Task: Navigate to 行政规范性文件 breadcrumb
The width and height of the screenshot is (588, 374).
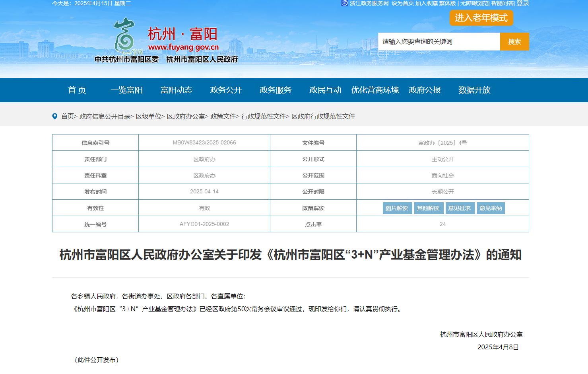Action: tap(264, 116)
